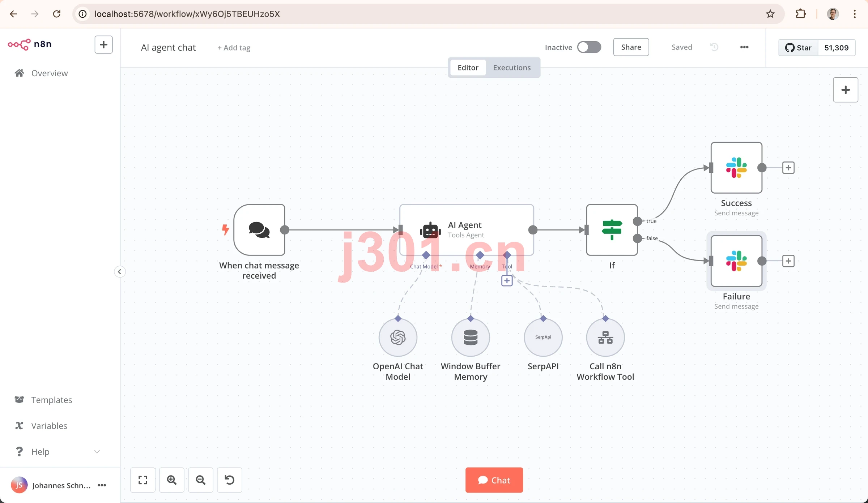Open the Overview page
The width and height of the screenshot is (868, 503).
(x=50, y=73)
